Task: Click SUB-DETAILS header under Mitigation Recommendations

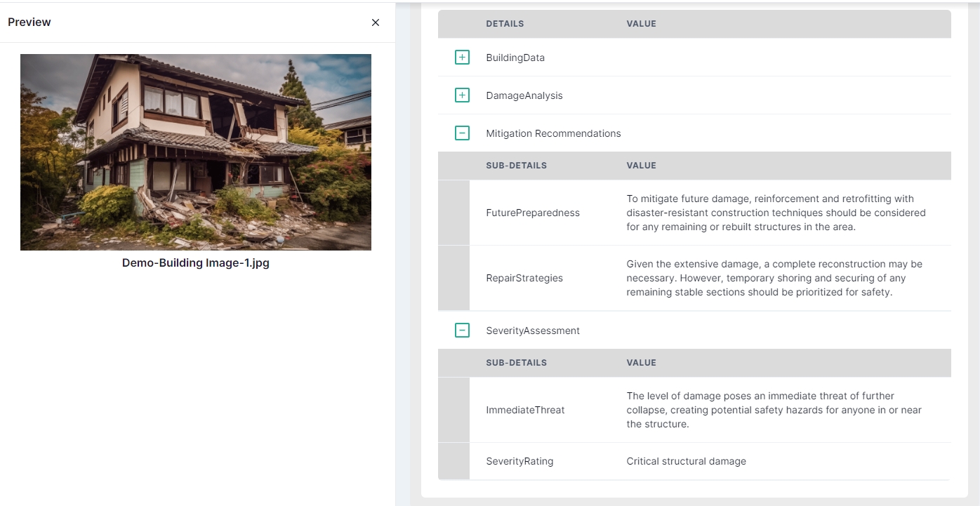Action: click(x=516, y=166)
